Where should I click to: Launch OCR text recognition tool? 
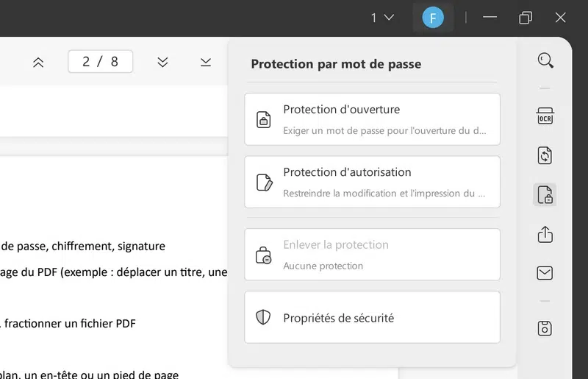click(545, 117)
